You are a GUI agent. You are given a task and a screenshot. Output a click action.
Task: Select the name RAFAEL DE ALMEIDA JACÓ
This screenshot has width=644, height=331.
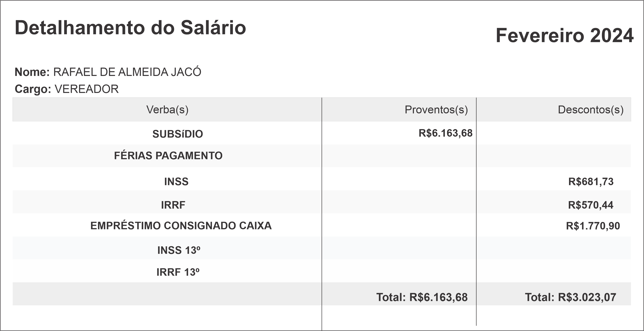point(127,72)
